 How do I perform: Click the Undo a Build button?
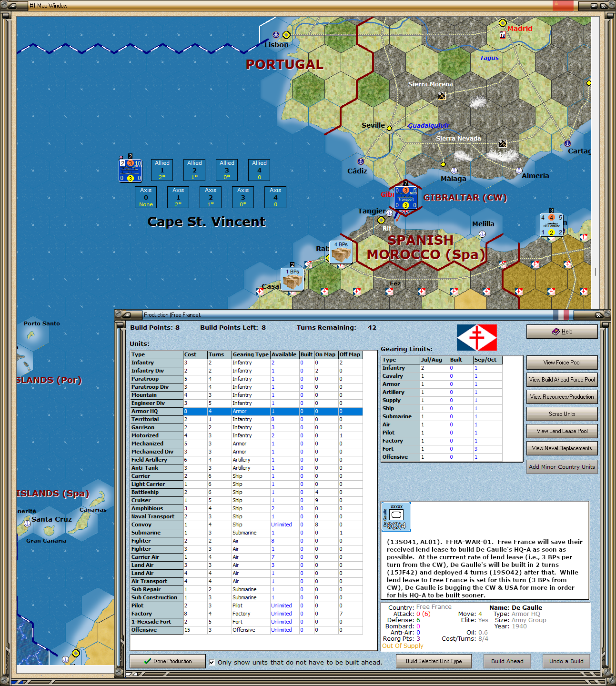(x=566, y=661)
